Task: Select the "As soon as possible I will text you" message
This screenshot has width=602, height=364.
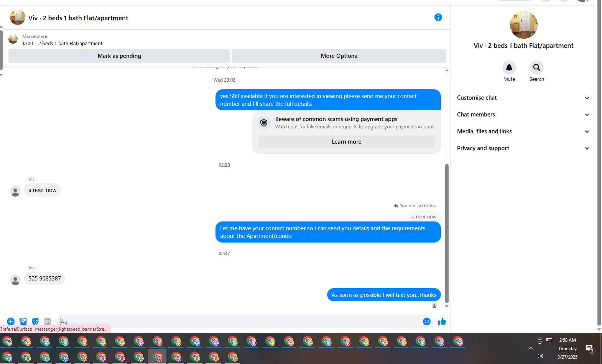Action: pos(384,295)
